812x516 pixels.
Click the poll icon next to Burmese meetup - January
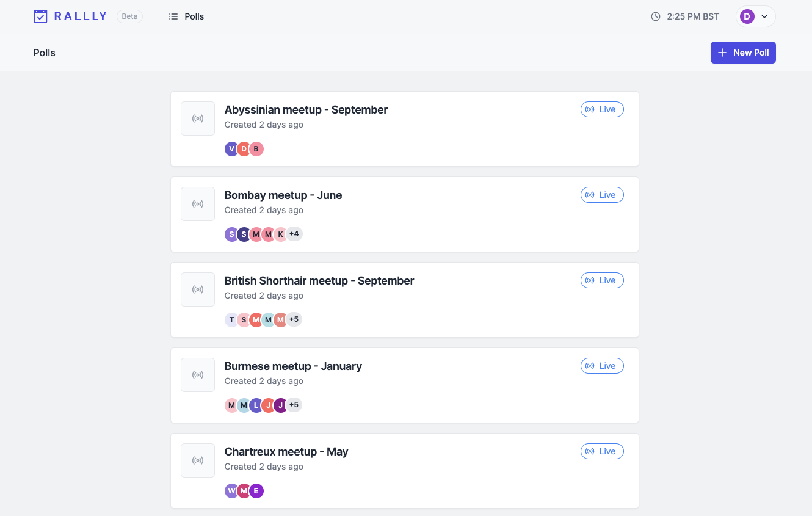point(197,374)
